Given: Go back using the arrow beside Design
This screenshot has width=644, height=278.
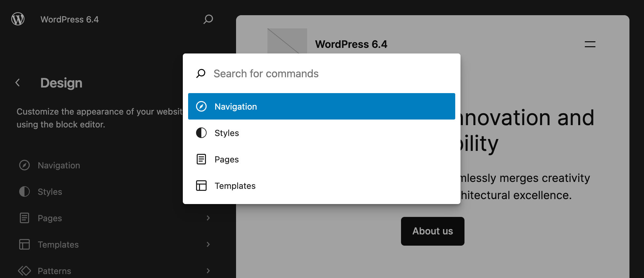Looking at the screenshot, I should [18, 83].
